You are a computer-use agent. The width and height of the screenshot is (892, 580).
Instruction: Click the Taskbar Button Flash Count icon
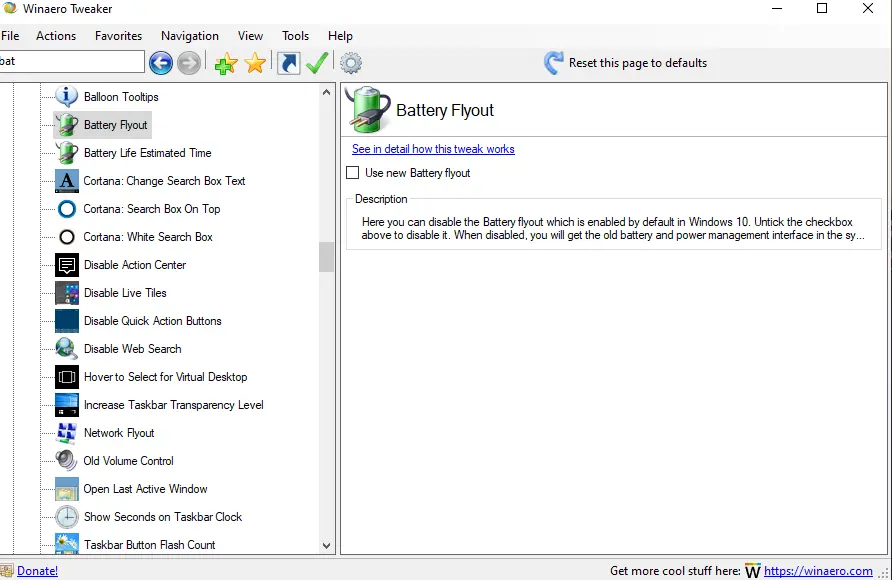point(67,543)
